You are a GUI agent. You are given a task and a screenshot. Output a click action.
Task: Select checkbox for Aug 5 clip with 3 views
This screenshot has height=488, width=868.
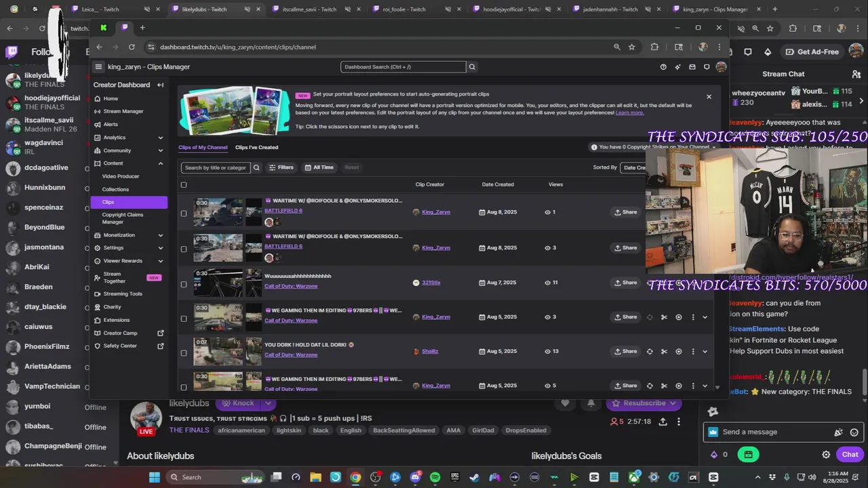click(x=183, y=319)
